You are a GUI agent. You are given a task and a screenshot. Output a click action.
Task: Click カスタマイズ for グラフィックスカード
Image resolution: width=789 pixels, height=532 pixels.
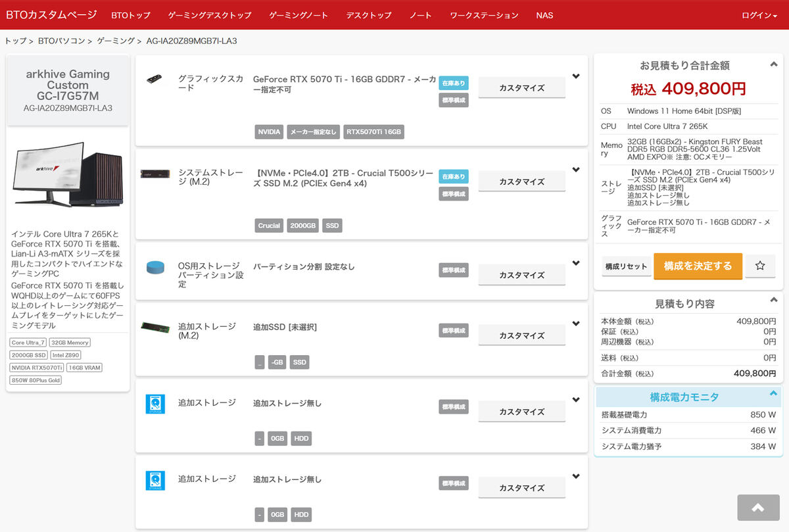point(521,87)
